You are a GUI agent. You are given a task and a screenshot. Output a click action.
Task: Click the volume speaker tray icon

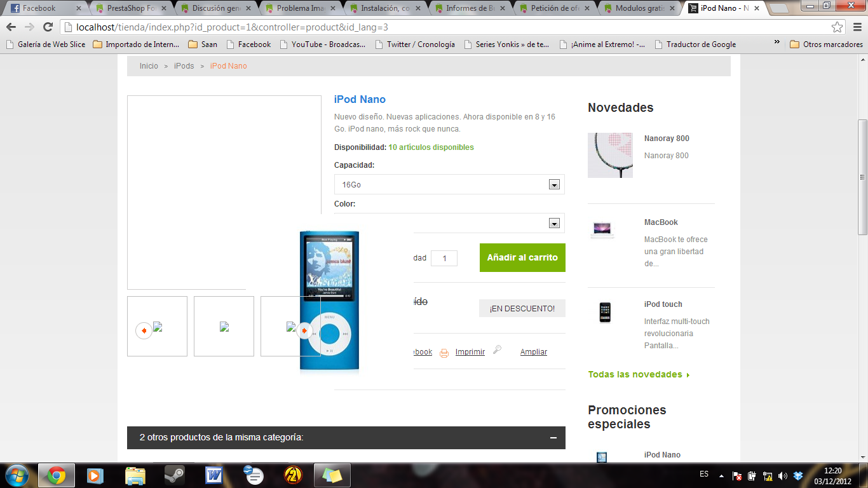click(782, 475)
